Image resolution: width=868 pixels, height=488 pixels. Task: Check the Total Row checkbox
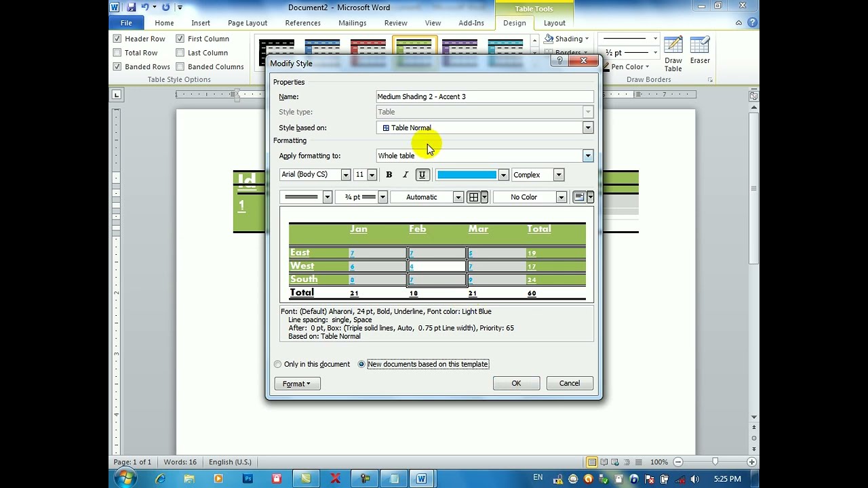117,53
